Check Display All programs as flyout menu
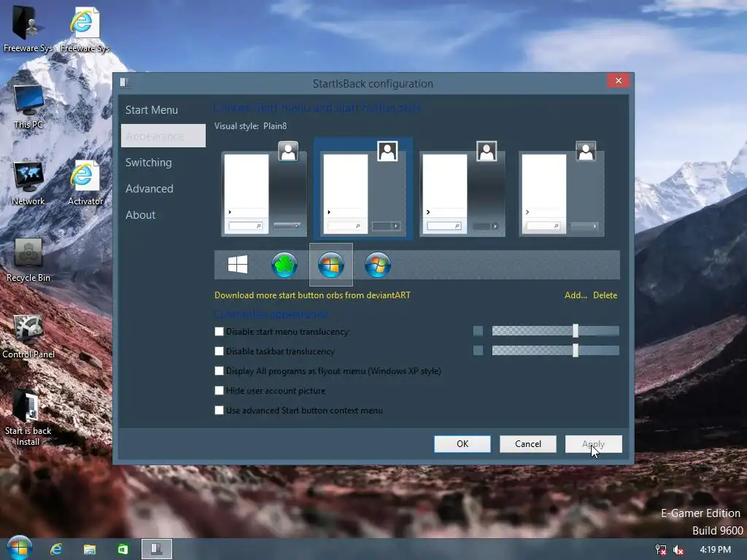747x560 pixels. click(219, 371)
